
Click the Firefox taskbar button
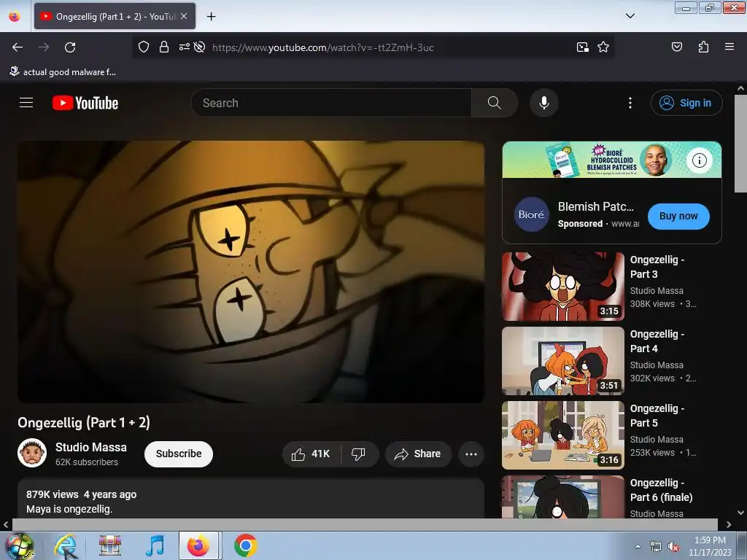click(x=198, y=545)
